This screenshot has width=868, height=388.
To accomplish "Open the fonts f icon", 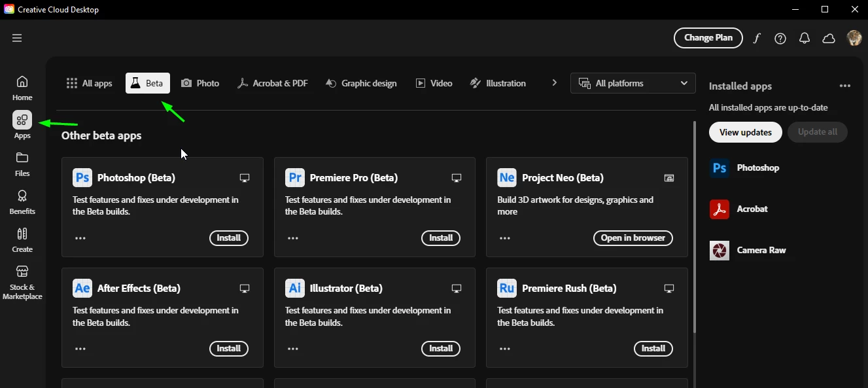I will click(x=757, y=38).
